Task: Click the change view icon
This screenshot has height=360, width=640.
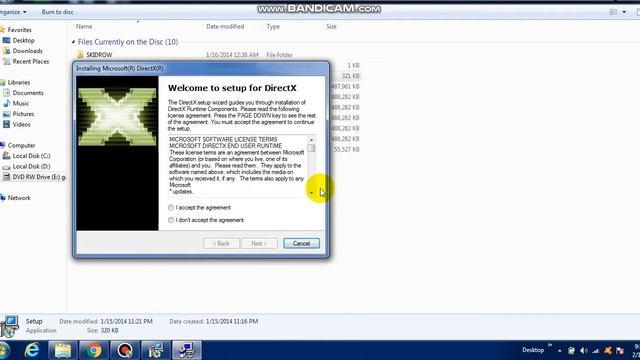Action: click(613, 12)
